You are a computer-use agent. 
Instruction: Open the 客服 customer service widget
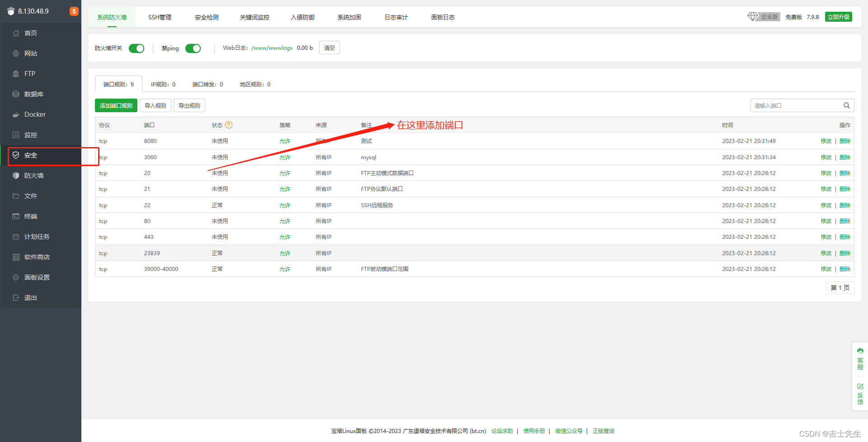tap(860, 359)
